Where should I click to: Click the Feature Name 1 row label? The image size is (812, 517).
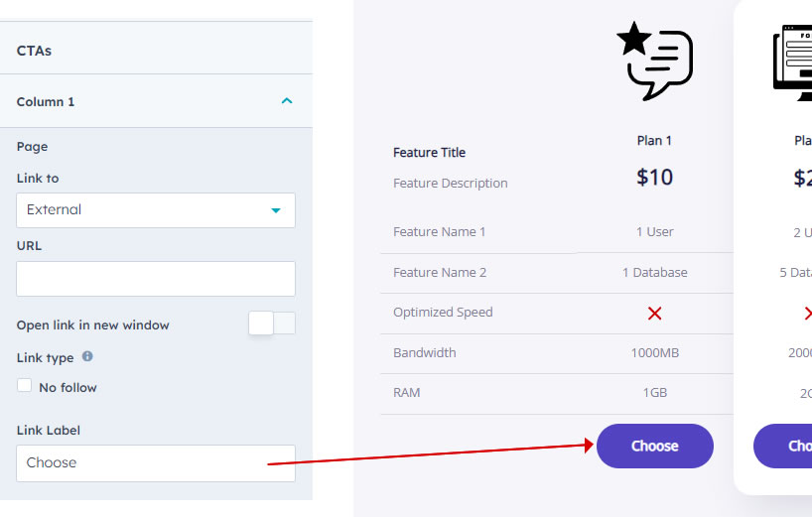pos(439,232)
